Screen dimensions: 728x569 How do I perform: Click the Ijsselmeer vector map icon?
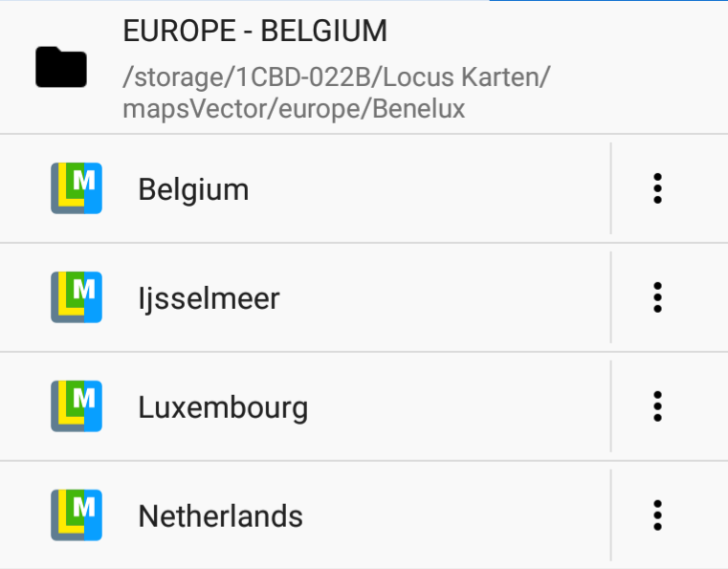(x=76, y=297)
